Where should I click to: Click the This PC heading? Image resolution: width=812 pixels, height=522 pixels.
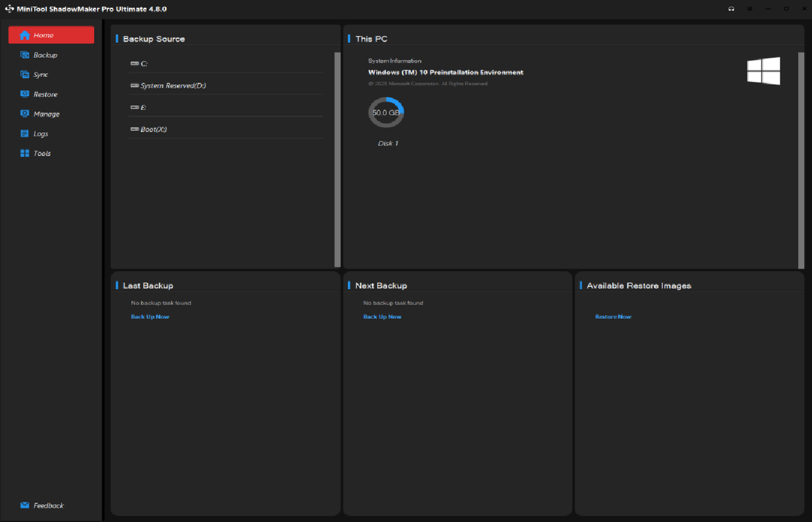[371, 39]
